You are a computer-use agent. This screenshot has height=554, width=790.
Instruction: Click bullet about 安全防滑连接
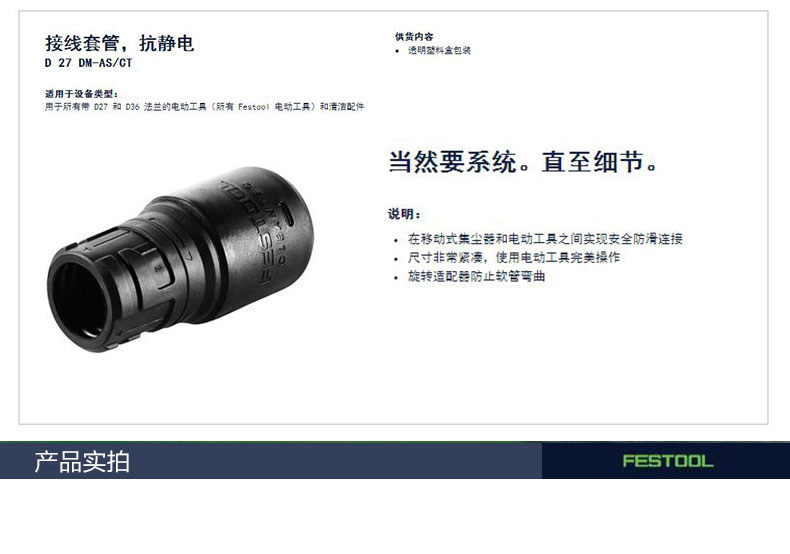545,239
